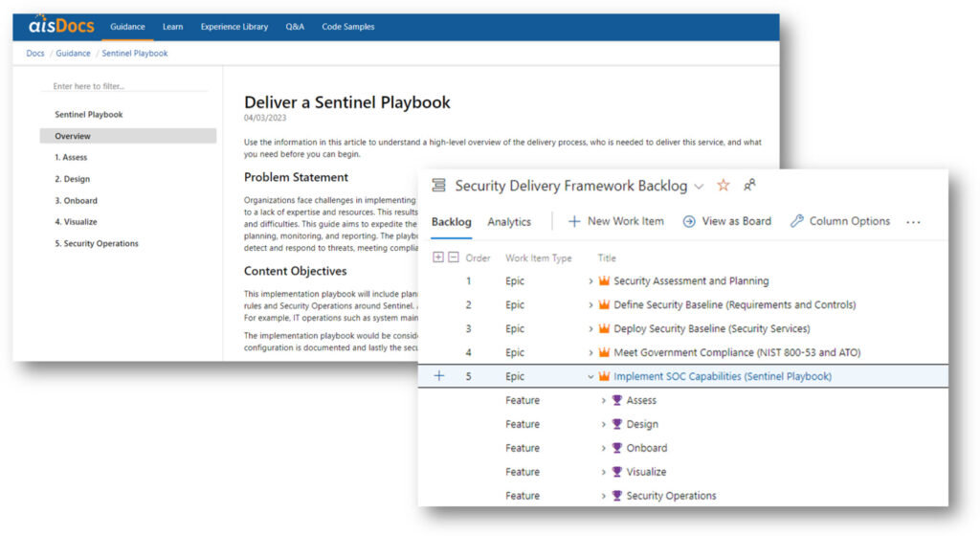Screen dimensions: 980x536
Task: Click View as Board button label
Action: 737,221
